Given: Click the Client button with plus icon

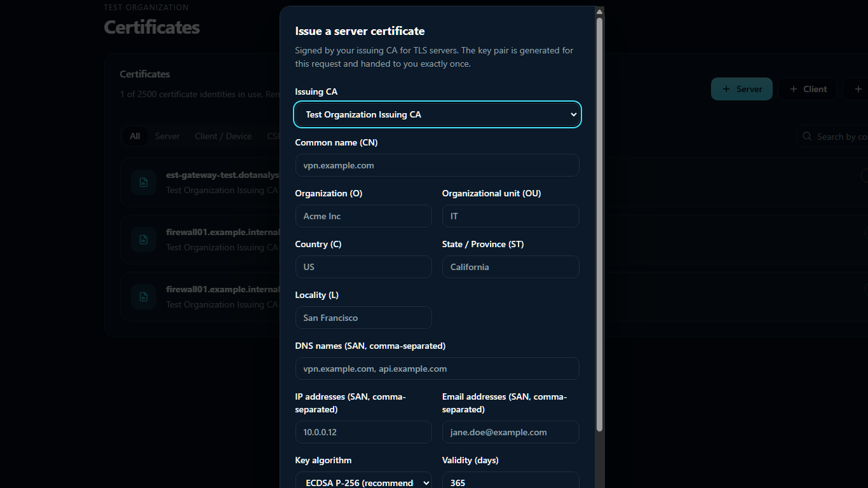Looking at the screenshot, I should 808,89.
